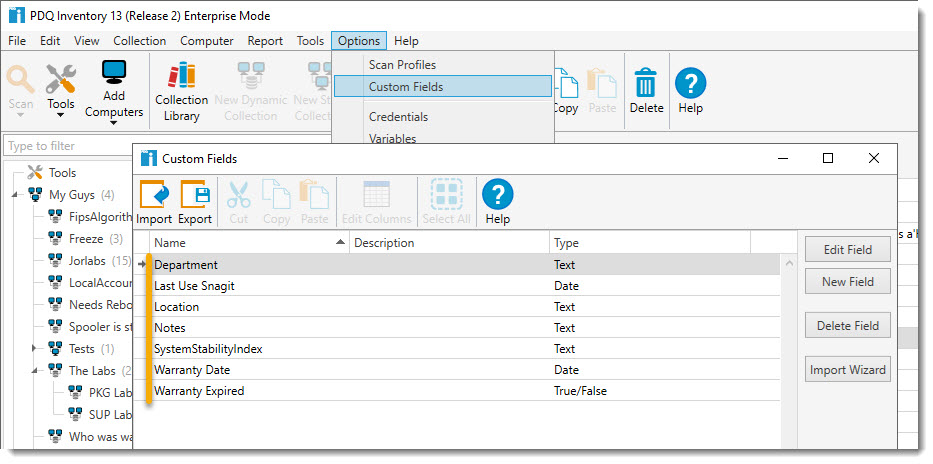Open the View menu
The height and width of the screenshot is (464, 933).
[x=87, y=40]
